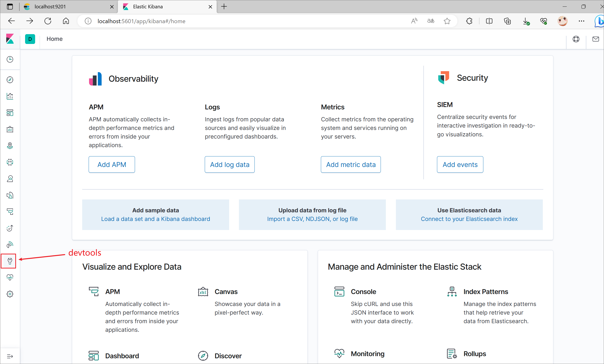Open Maps icon in sidebar
604x364 pixels.
click(x=10, y=146)
